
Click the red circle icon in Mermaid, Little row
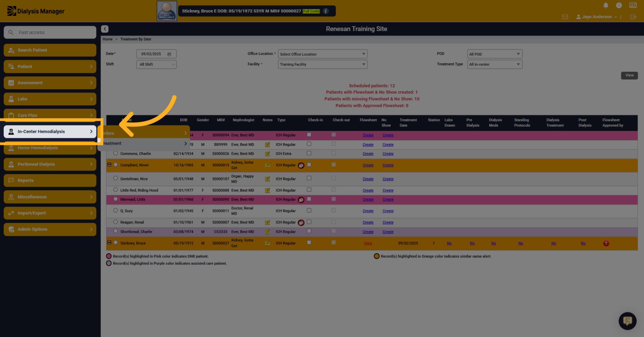pos(301,200)
